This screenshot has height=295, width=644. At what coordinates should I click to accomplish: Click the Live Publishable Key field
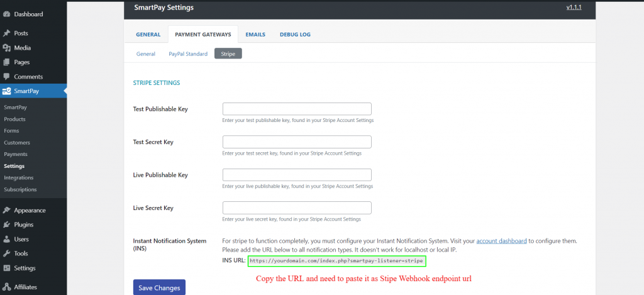point(297,175)
